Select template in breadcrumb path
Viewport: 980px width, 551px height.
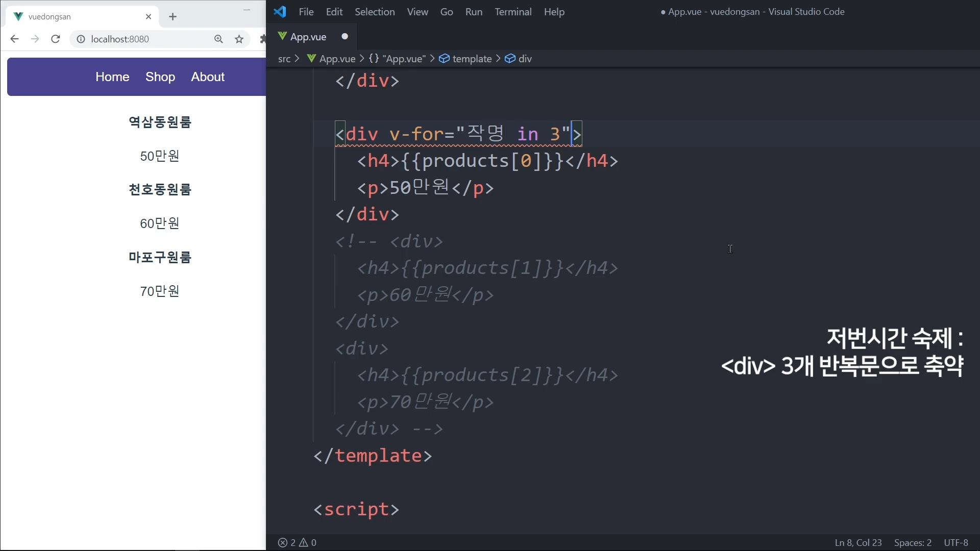(472, 59)
